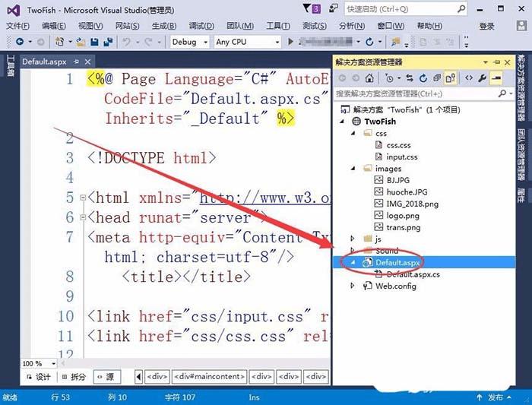Screen dimensions: 532x405
Task: Click the New Project toolbar icon
Action: point(60,42)
